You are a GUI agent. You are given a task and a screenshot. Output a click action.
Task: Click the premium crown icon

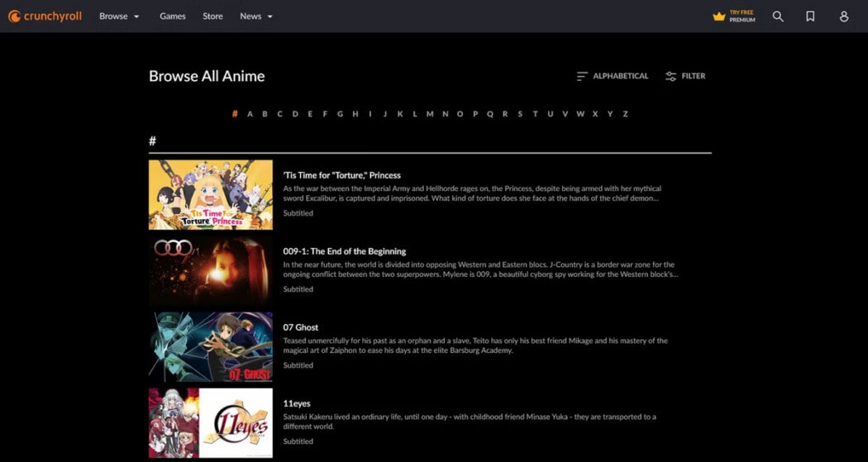pos(719,17)
